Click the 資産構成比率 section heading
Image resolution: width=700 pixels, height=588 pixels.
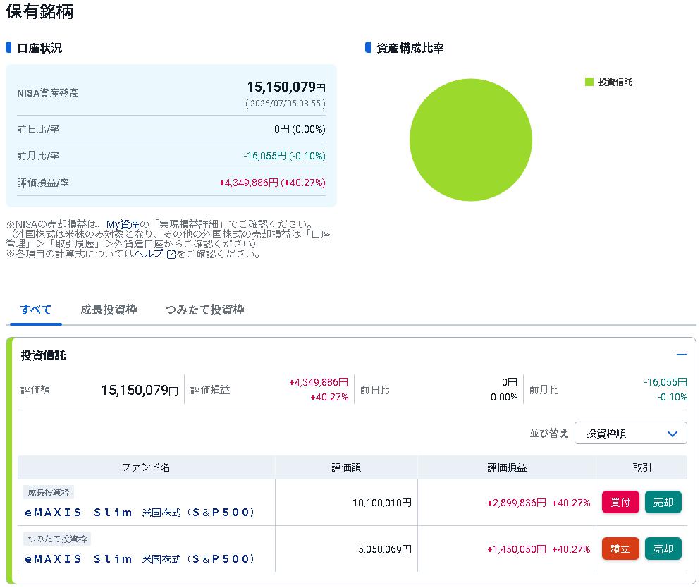point(410,48)
